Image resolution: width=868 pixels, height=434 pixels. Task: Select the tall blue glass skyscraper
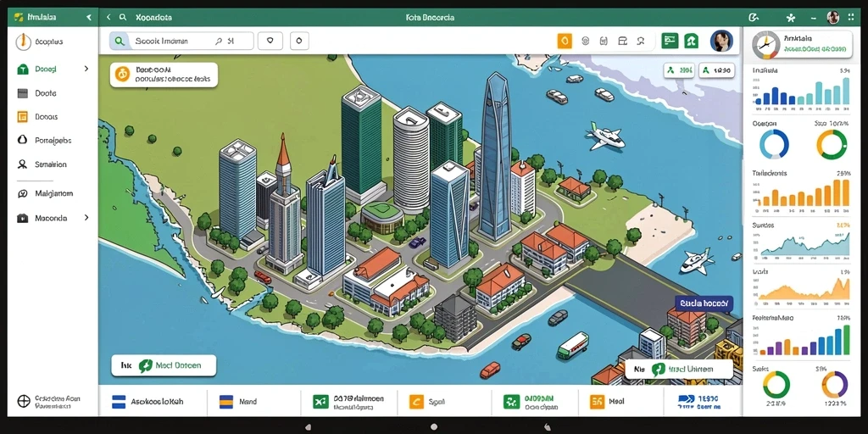point(495,158)
